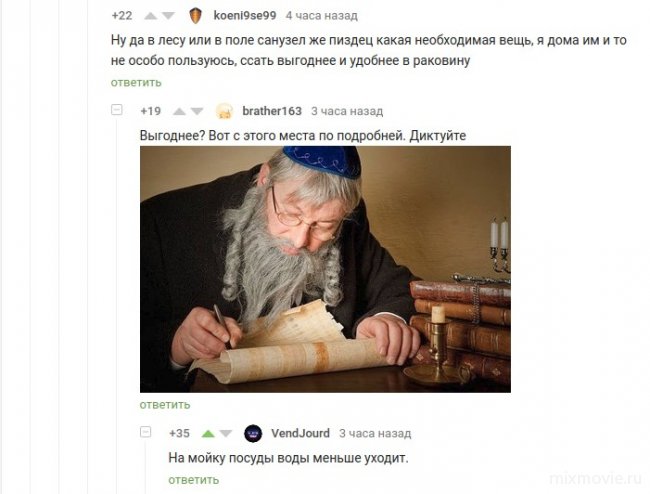Click ответить below the scribe image
Image resolution: width=650 pixels, height=494 pixels.
(x=165, y=405)
